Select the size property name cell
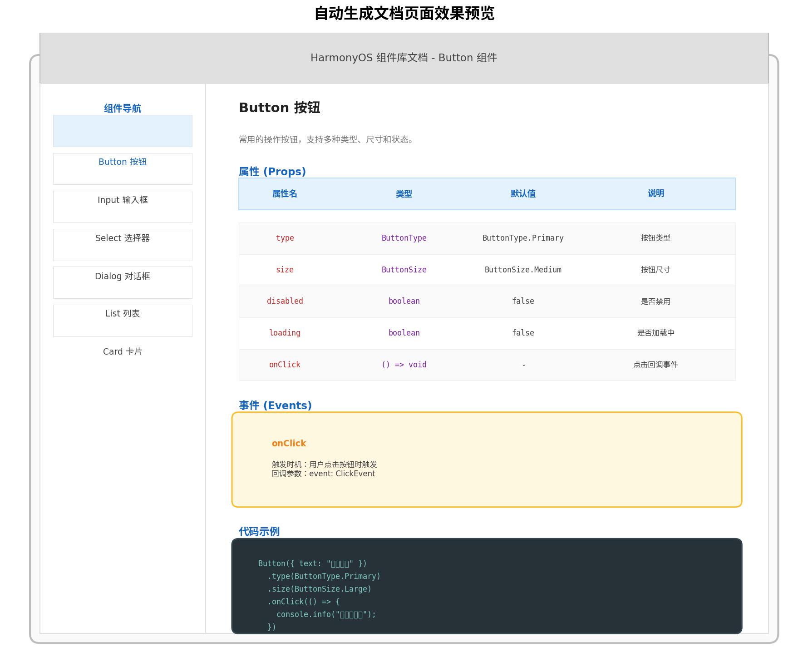This screenshot has height=672, width=808. click(285, 270)
